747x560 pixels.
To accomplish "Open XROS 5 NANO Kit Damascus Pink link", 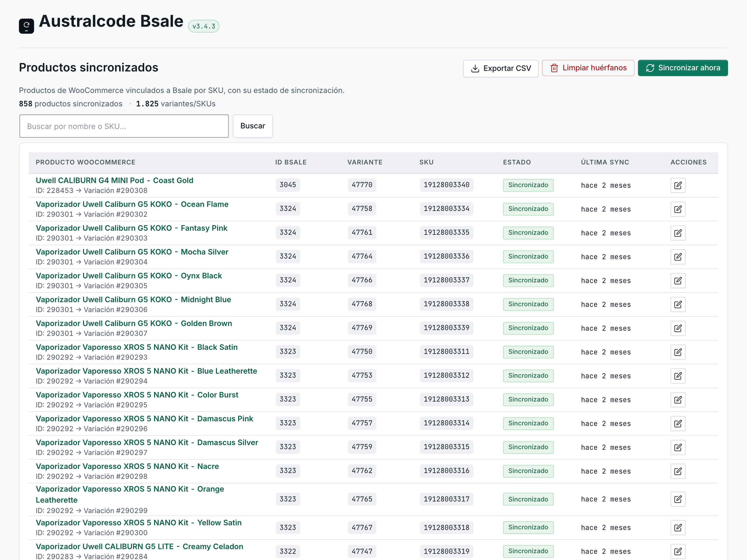I will (x=144, y=418).
